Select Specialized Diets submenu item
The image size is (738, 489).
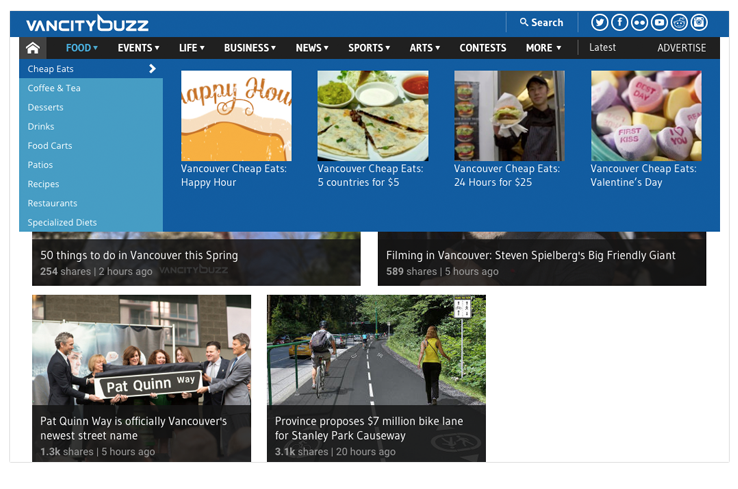coord(91,222)
